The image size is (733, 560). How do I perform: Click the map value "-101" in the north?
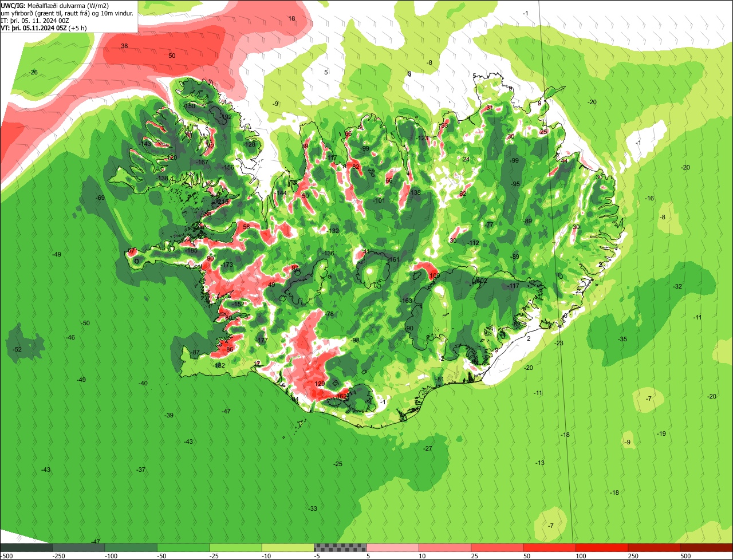point(379,201)
